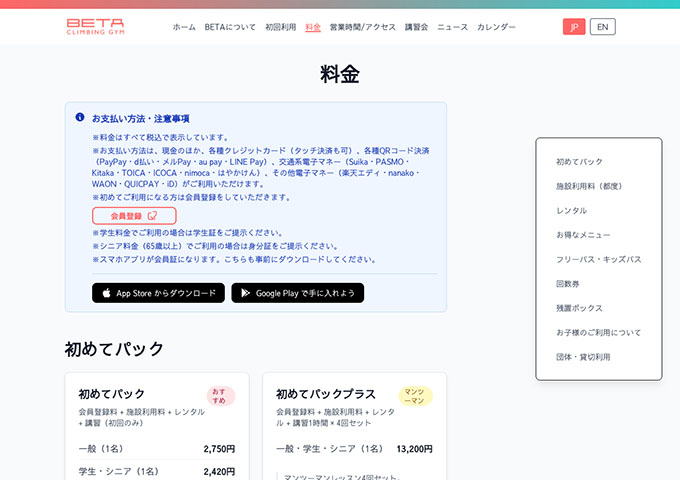This screenshot has width=680, height=480.
Task: Jump to お得なメニュー section
Action: pyautogui.click(x=583, y=235)
